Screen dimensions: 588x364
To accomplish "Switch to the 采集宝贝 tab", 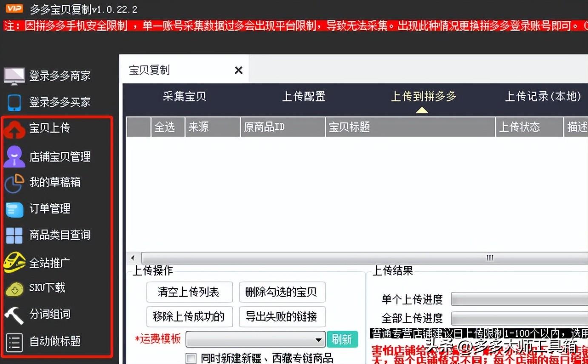I will pyautogui.click(x=184, y=97).
